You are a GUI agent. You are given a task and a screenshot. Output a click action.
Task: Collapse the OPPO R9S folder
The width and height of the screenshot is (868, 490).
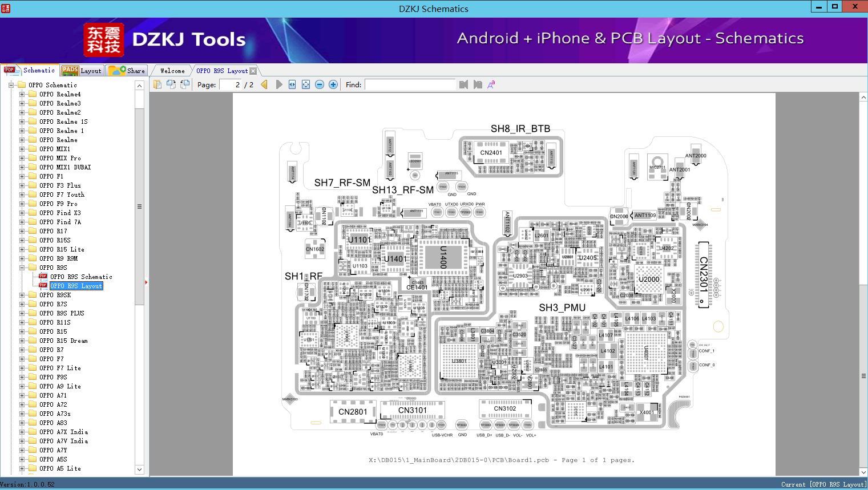22,268
